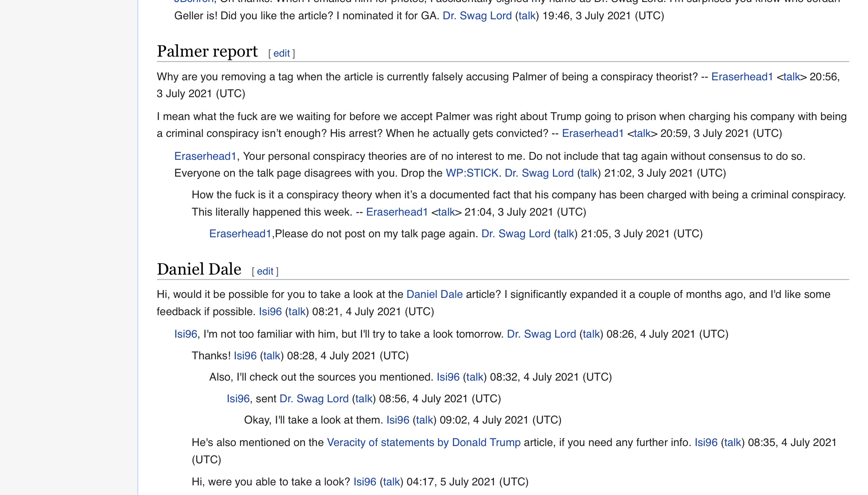This screenshot has height=495, width=868.
Task: Visit Eraserhead1 user link at 20:56
Action: coord(742,77)
